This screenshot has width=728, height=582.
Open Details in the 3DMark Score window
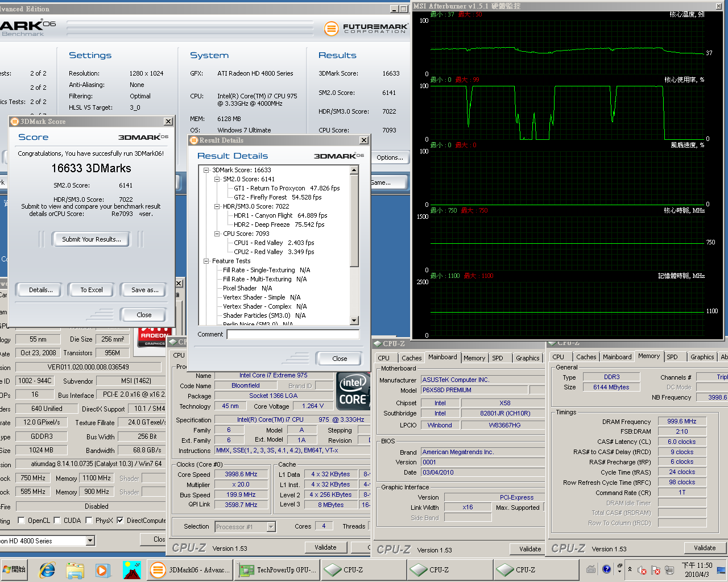(40, 290)
